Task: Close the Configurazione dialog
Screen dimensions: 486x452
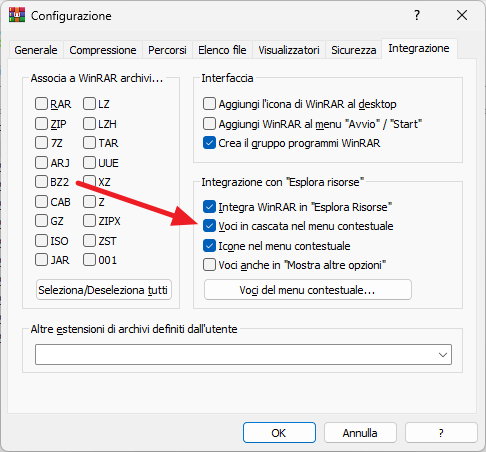Action: [x=462, y=15]
